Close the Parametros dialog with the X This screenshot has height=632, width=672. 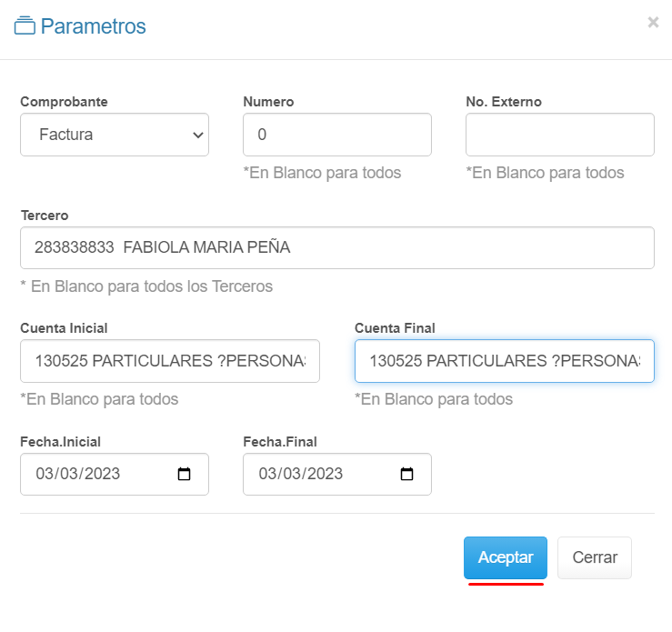pyautogui.click(x=653, y=23)
